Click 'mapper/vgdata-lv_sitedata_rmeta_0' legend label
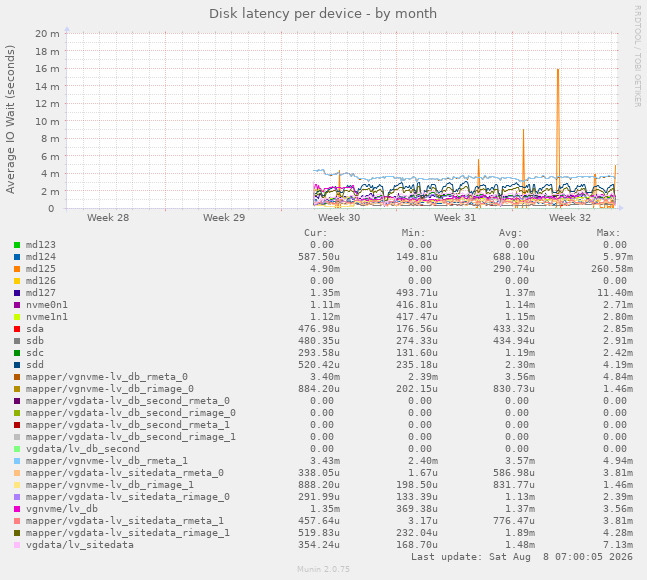 125,473
